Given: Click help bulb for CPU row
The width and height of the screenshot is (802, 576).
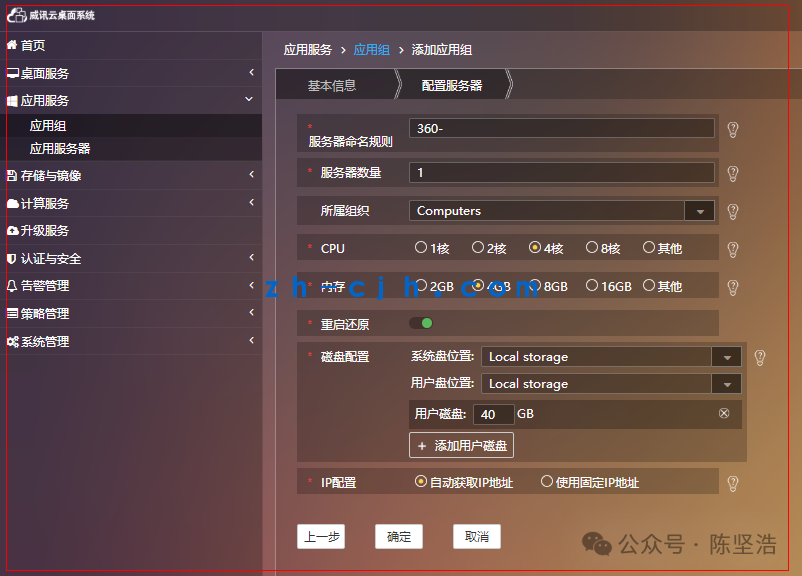Looking at the screenshot, I should click(733, 249).
